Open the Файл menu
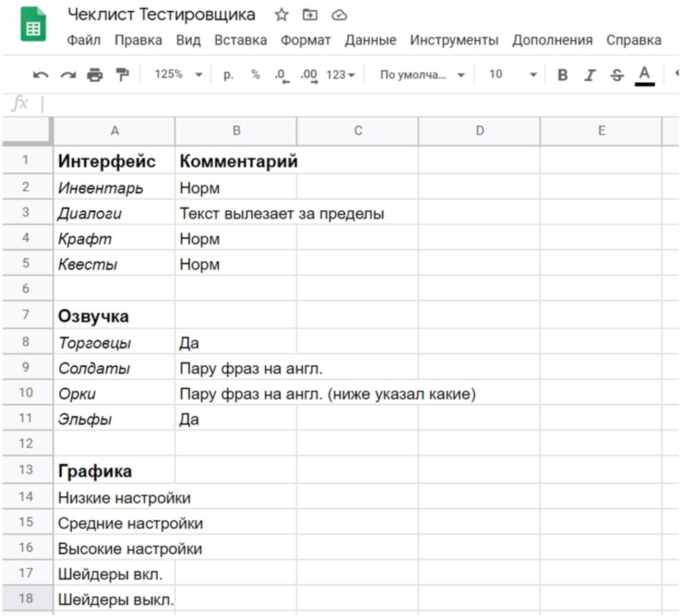 tap(84, 40)
